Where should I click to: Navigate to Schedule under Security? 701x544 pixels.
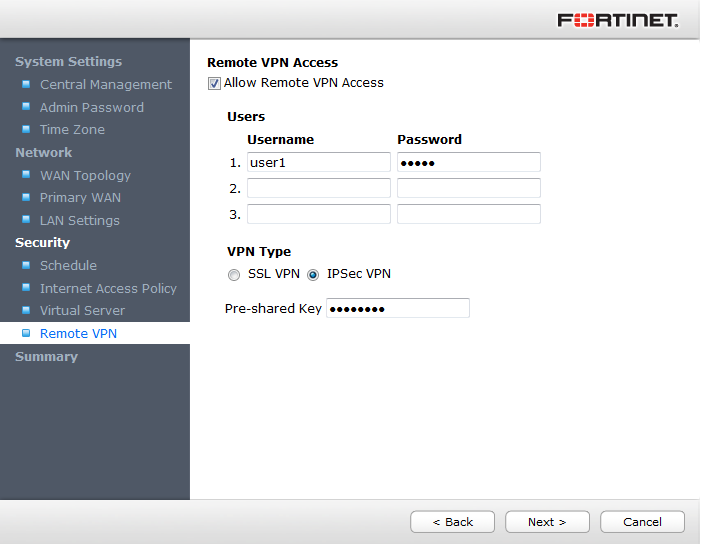68,265
